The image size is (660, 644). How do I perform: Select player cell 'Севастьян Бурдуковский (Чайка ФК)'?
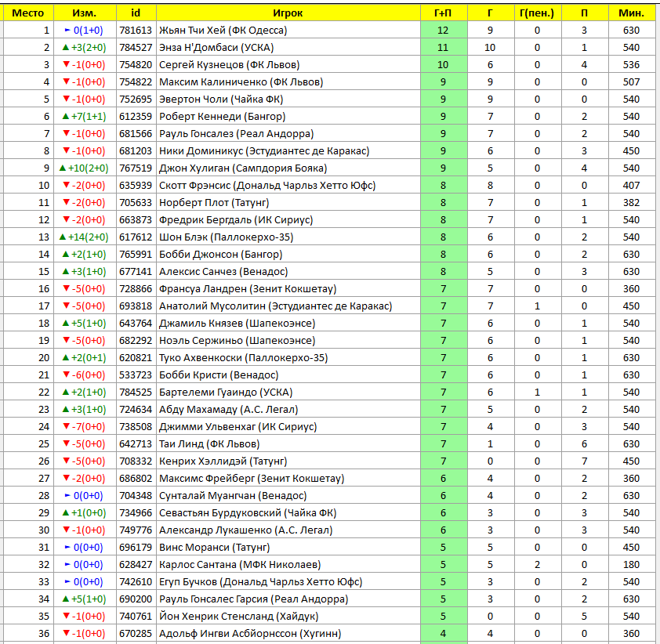tap(288, 513)
